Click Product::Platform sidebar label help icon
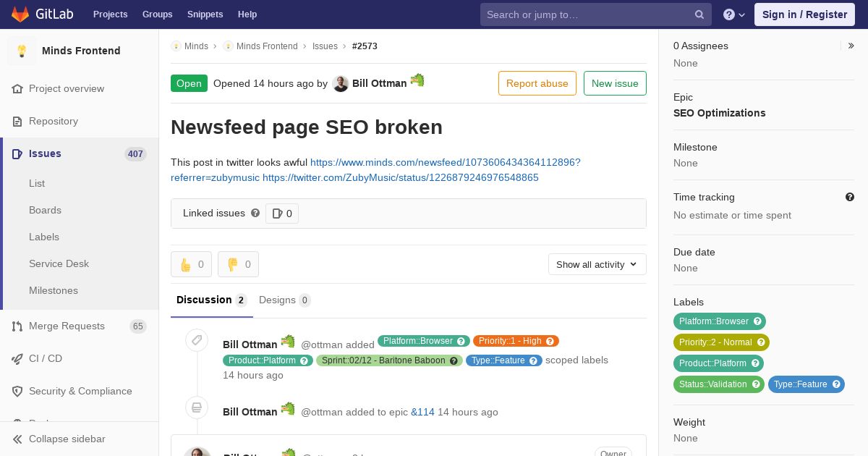Image resolution: width=868 pixels, height=456 pixels. click(755, 363)
